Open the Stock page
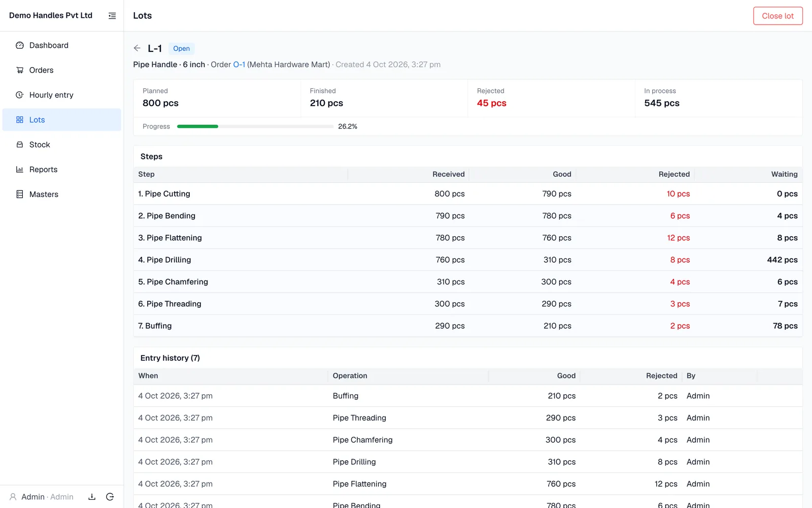 [x=62, y=145]
